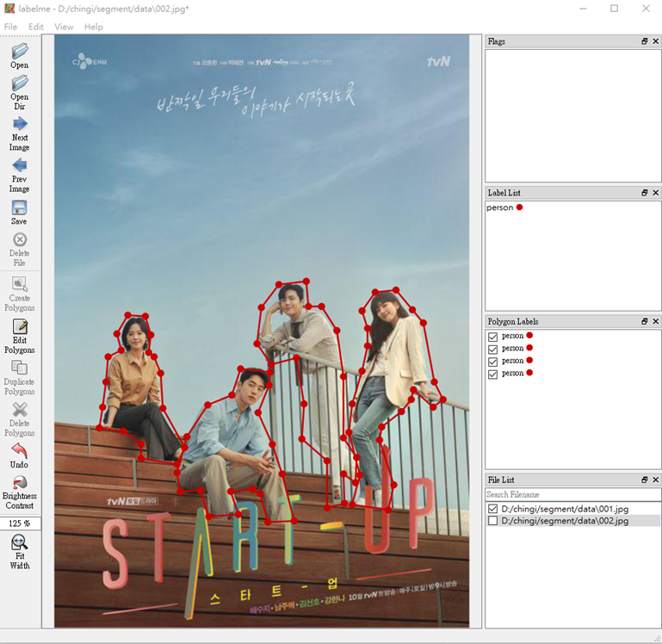Open the File menu
662x644 pixels.
[x=10, y=27]
